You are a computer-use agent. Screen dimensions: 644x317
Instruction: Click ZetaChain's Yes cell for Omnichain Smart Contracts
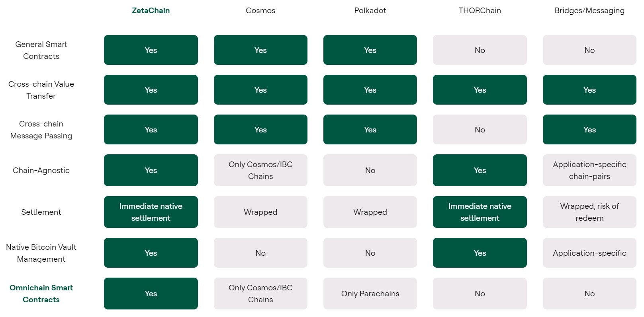click(151, 294)
